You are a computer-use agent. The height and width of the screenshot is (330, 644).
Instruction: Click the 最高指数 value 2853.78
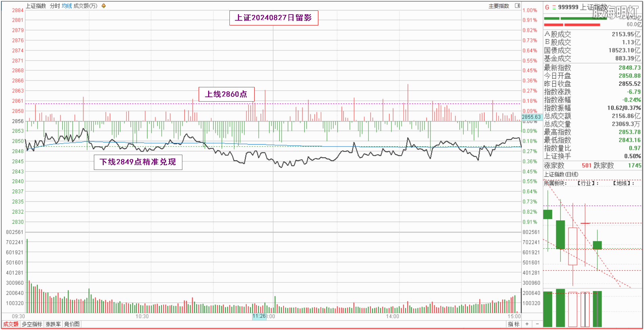pyautogui.click(x=630, y=132)
